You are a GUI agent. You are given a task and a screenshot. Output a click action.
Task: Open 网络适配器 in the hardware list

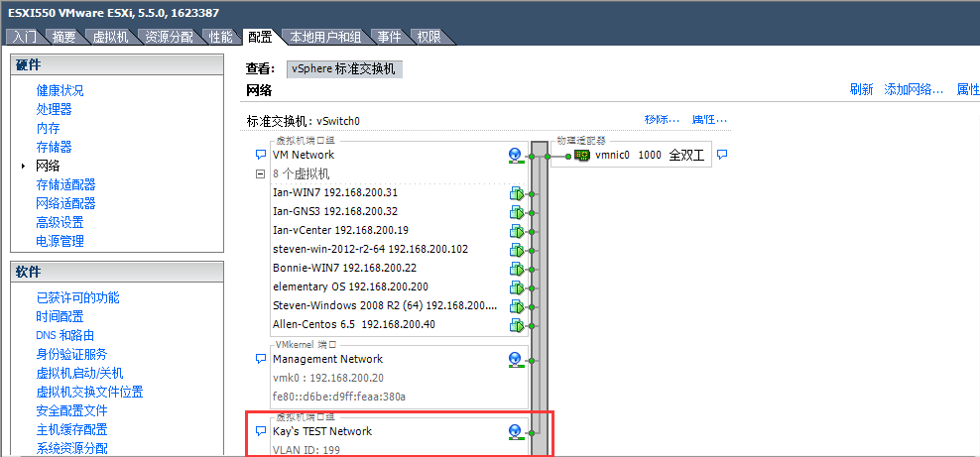(x=65, y=203)
